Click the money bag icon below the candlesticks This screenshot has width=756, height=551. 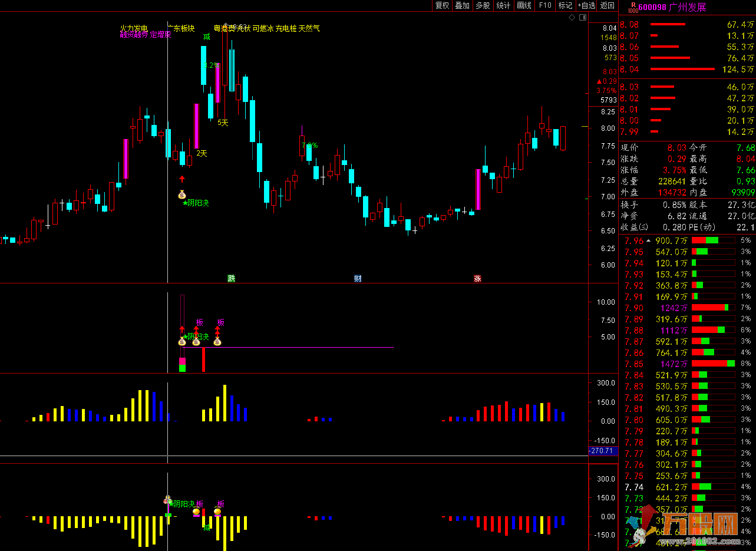(182, 194)
